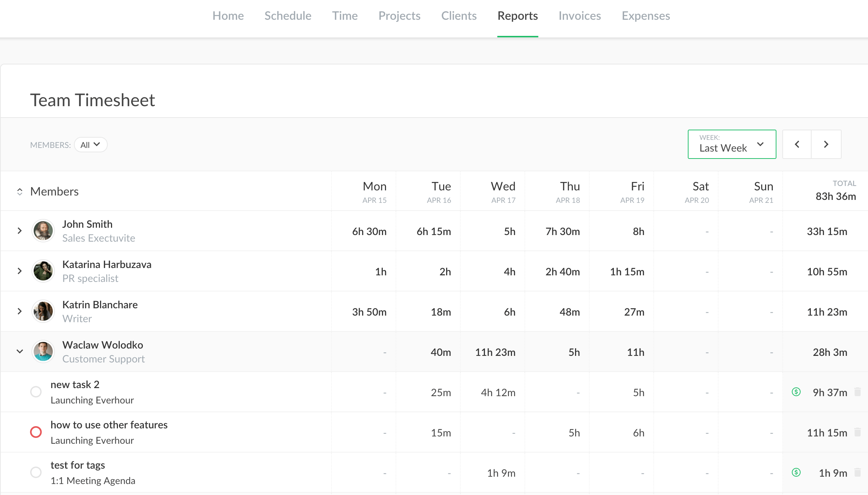Viewport: 868px width, 495px height.
Task: Click billable dollar icon for new task 2
Action: (796, 392)
